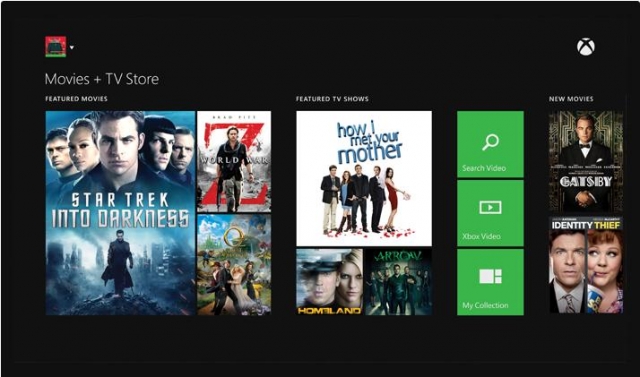Open the Oz movie poster
The height and width of the screenshot is (377, 640).
point(234,264)
